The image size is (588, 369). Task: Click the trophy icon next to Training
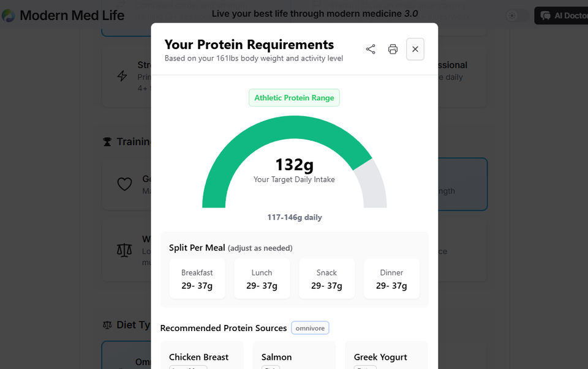107,141
